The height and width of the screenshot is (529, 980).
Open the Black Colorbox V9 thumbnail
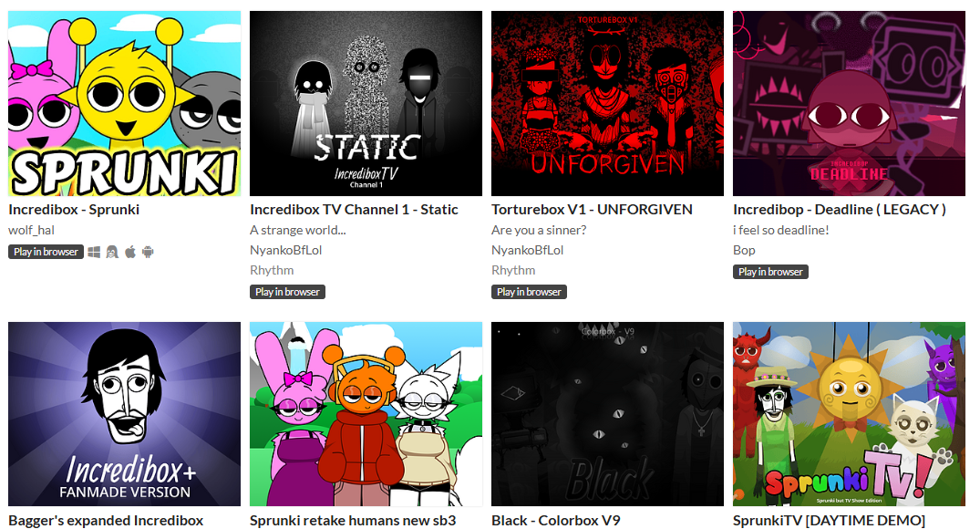pos(607,414)
